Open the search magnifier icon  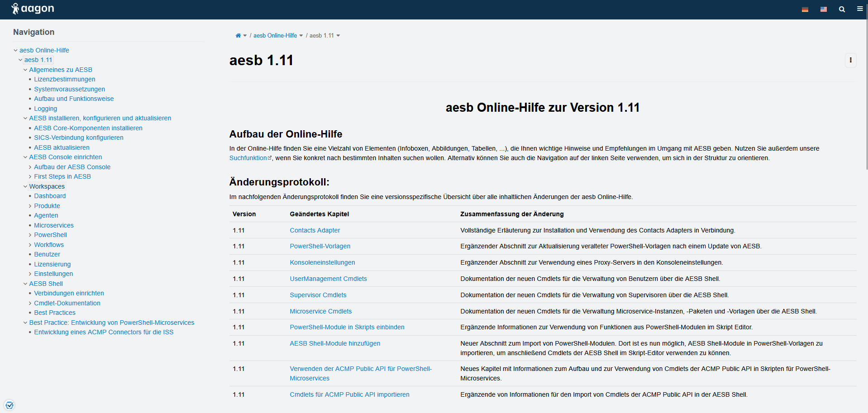tap(842, 9)
